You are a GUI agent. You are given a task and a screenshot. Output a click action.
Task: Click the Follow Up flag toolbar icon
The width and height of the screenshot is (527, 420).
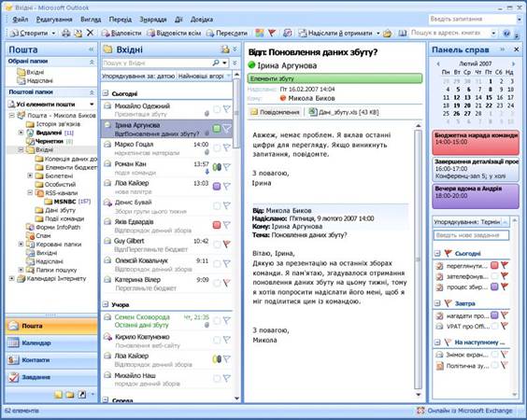pyautogui.click(x=272, y=33)
